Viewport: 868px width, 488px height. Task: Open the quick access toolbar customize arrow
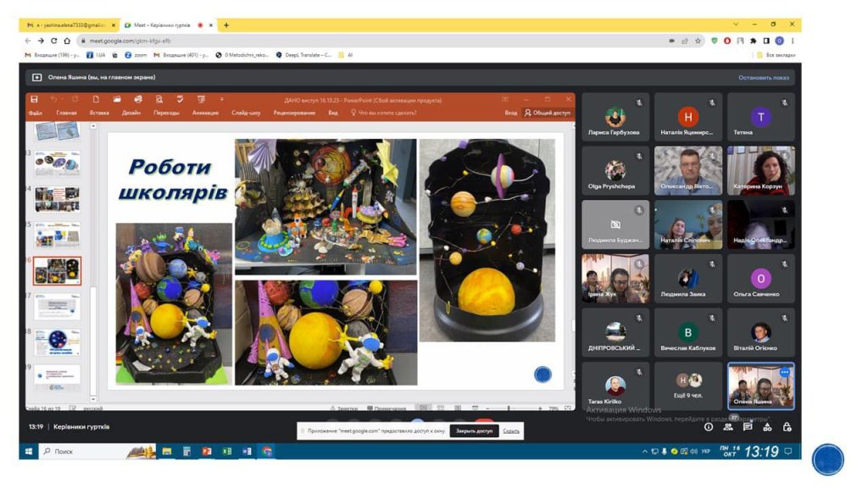221,99
